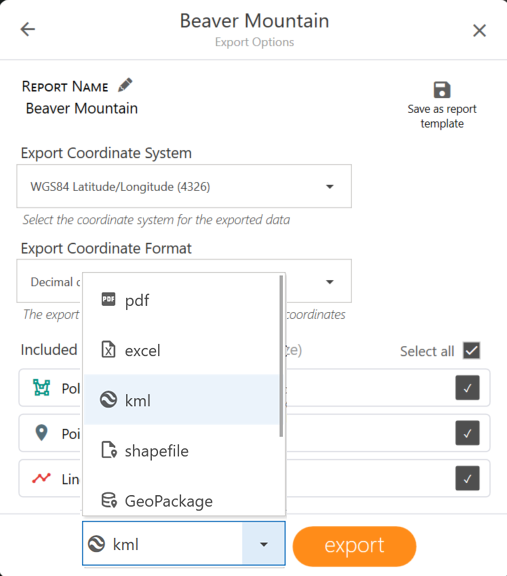The width and height of the screenshot is (507, 576).
Task: Edit report name with pencil icon
Action: point(125,85)
